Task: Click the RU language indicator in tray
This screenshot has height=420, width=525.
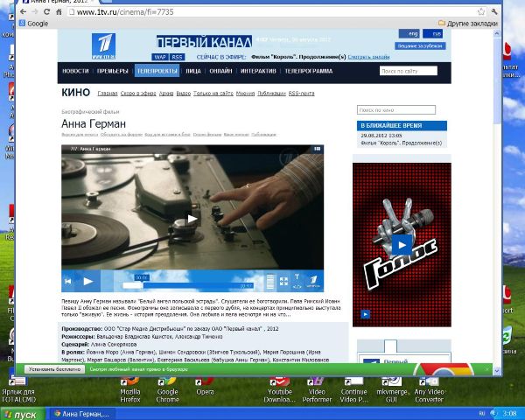Action: point(482,414)
